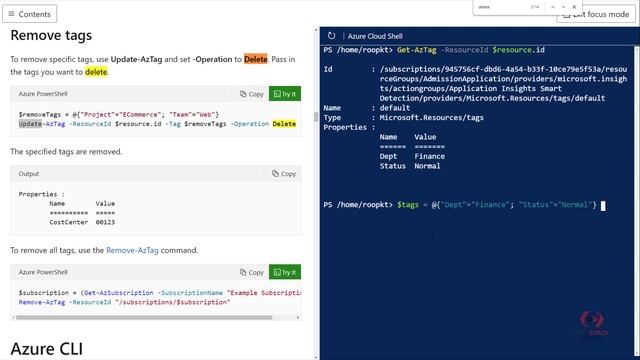Click the Dept Finance row in the shell

(412, 156)
